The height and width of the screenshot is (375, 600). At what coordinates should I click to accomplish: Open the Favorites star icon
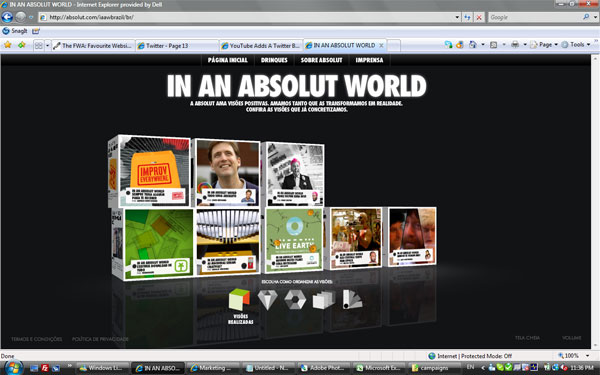pos(8,45)
